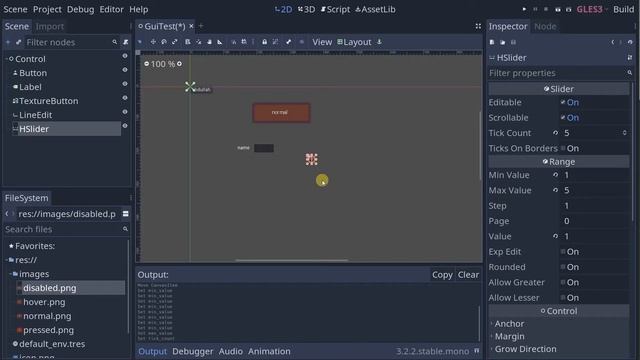This screenshot has height=360, width=640.
Task: Clear the Output log
Action: click(468, 275)
